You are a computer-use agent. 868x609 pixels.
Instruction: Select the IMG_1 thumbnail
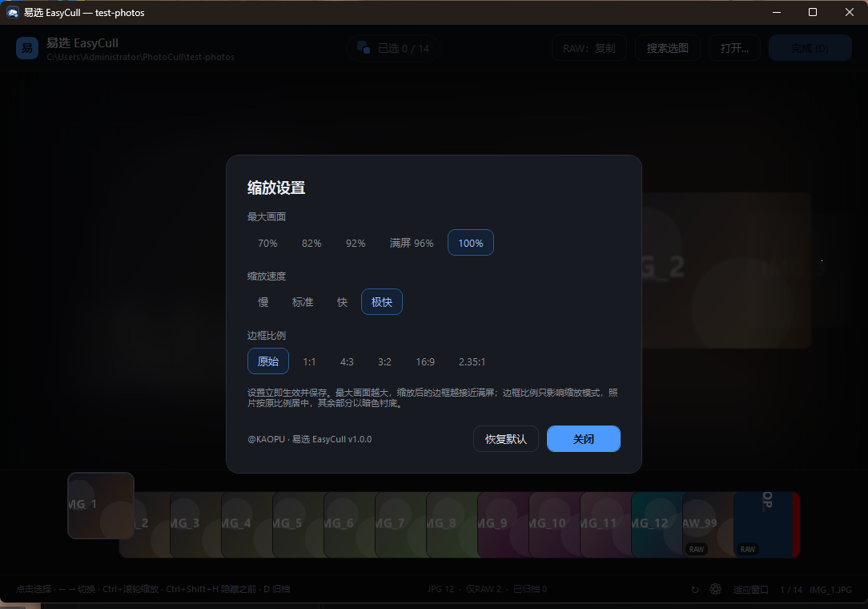tap(101, 506)
